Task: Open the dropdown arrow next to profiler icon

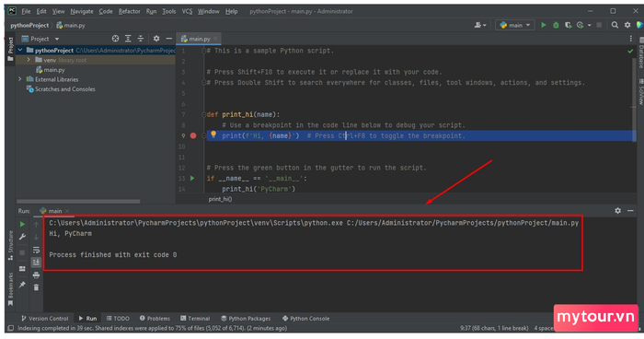Action: coord(590,26)
